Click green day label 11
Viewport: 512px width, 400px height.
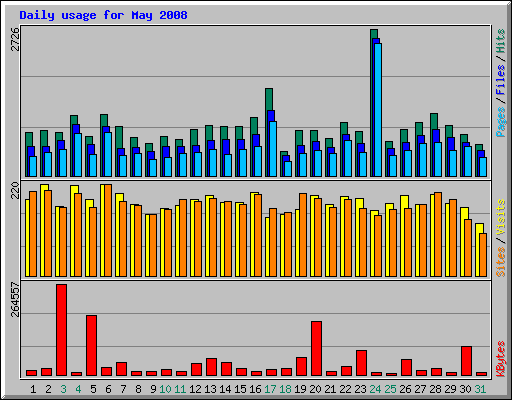[x=180, y=389]
